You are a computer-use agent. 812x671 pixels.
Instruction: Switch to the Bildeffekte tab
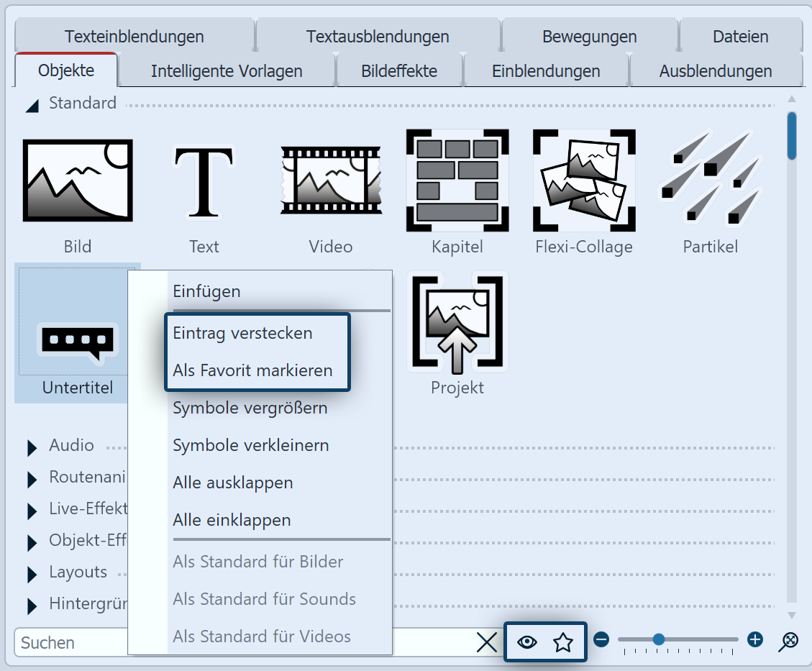pyautogui.click(x=399, y=70)
